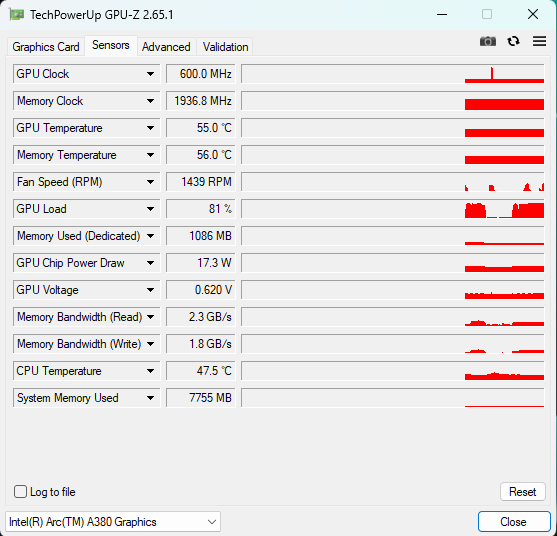The height and width of the screenshot is (536, 557).
Task: Switch to the Advanced tab
Action: [x=166, y=47]
